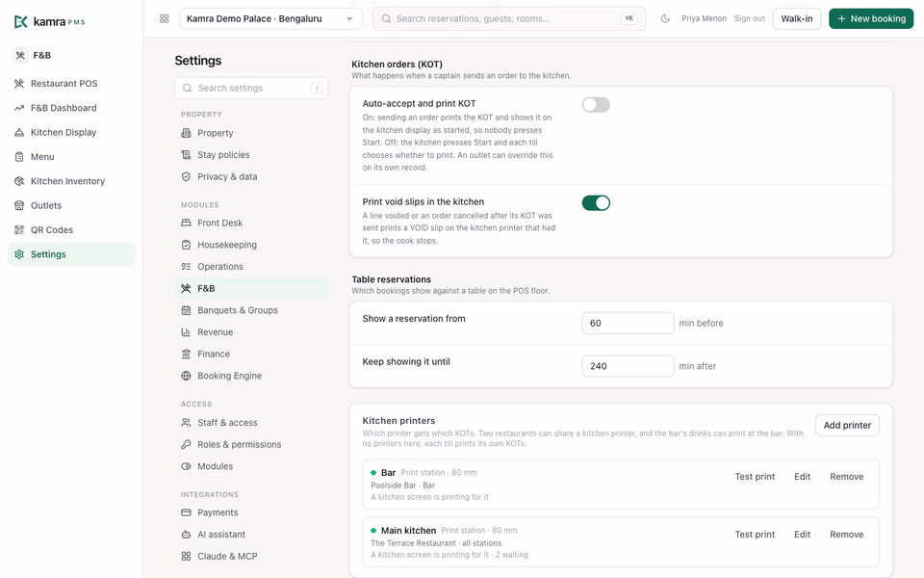Focus the Search settings field
Screen dimensions: 924x578
[x=251, y=89]
